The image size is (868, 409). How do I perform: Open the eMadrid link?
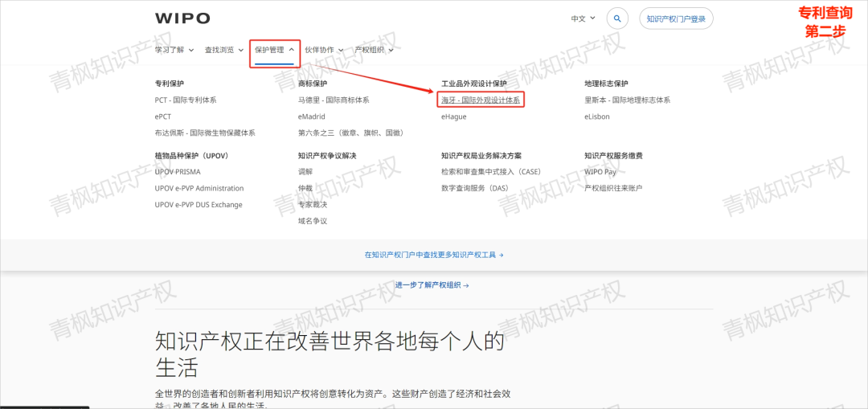coord(311,117)
